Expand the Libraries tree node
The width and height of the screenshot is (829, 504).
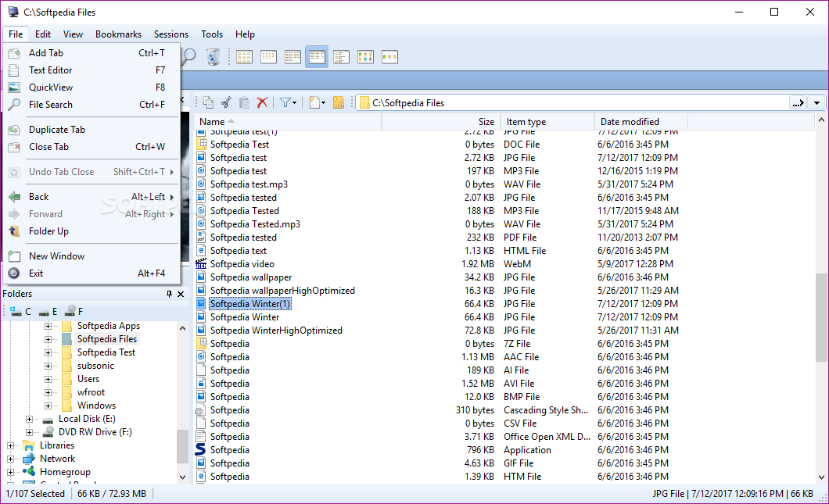coord(11,445)
